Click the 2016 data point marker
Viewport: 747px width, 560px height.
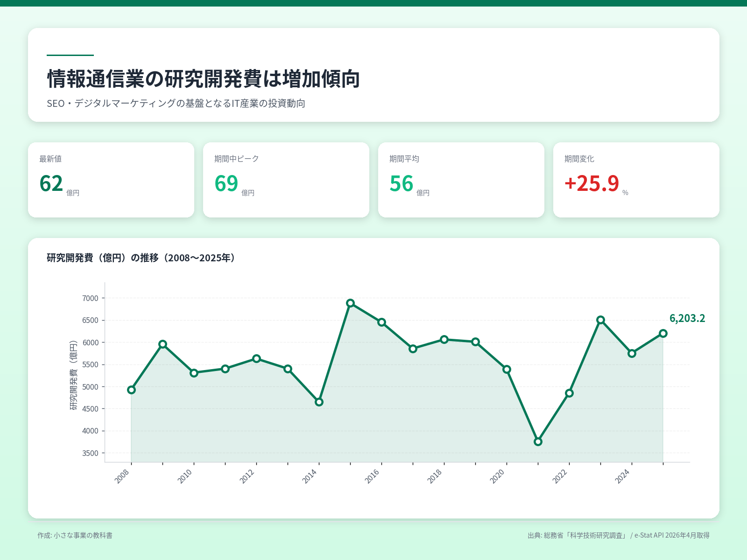pyautogui.click(x=382, y=322)
